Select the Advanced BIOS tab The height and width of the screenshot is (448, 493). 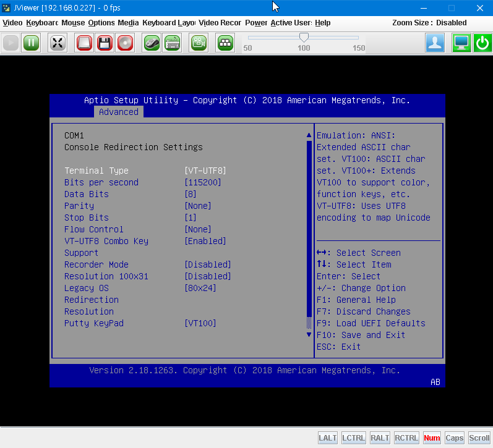coord(119,112)
